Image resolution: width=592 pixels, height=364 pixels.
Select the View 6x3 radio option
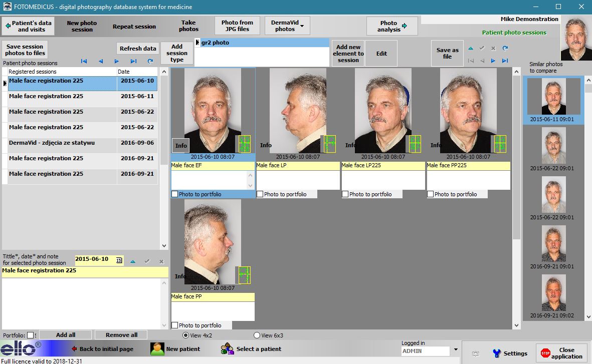click(257, 335)
